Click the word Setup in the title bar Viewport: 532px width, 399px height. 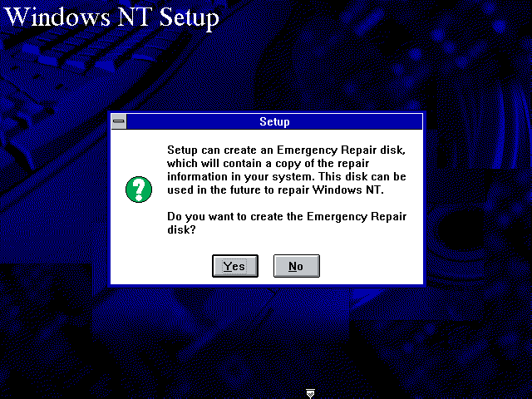pos(274,121)
